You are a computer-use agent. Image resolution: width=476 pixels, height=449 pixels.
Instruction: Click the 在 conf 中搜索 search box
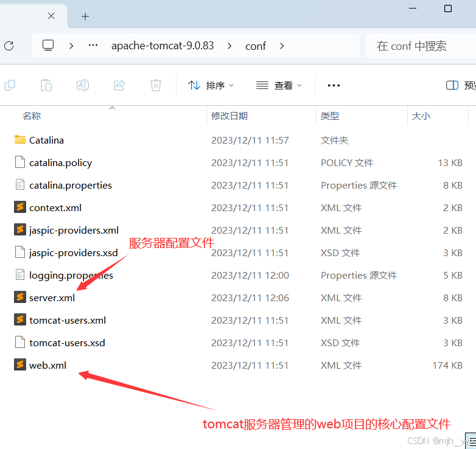click(x=421, y=46)
